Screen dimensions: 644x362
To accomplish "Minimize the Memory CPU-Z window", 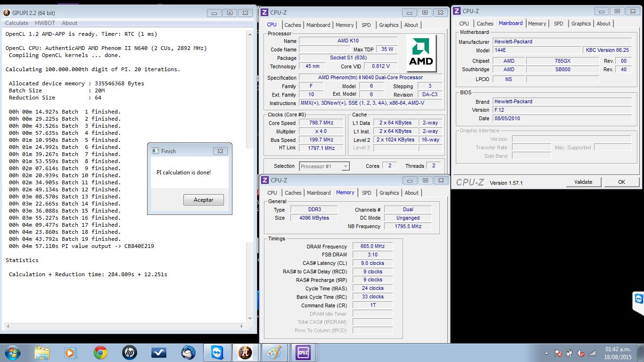I will pyautogui.click(x=410, y=180).
